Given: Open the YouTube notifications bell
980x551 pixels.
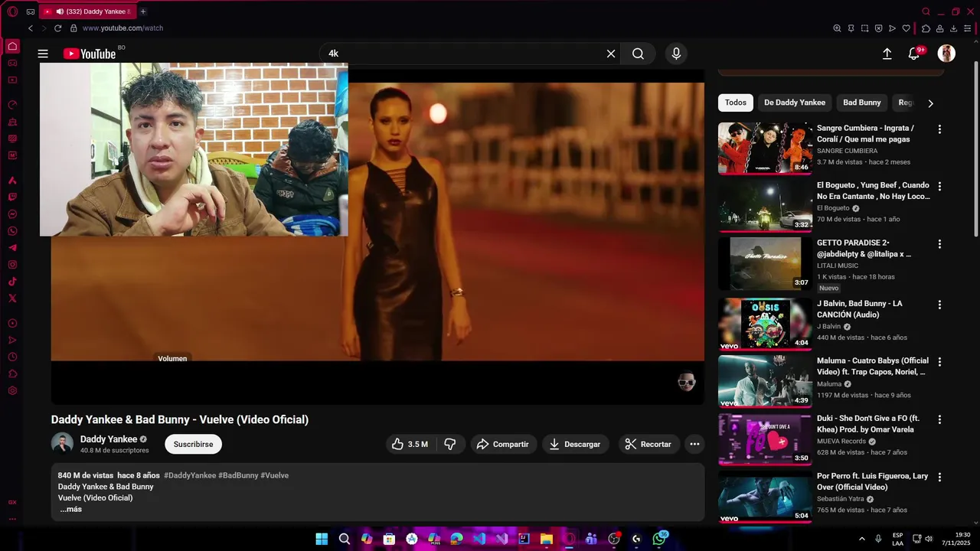Looking at the screenshot, I should pyautogui.click(x=914, y=54).
